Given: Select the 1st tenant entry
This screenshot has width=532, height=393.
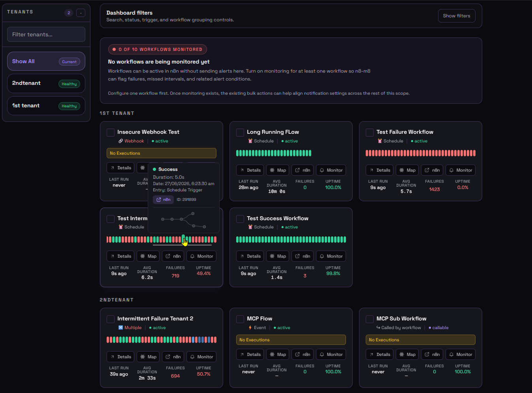Looking at the screenshot, I should 46,106.
